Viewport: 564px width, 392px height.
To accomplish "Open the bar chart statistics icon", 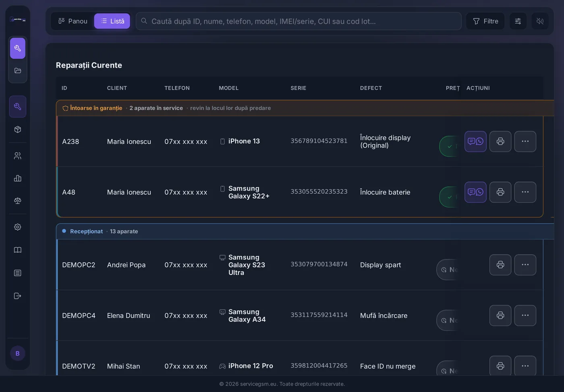I will pyautogui.click(x=18, y=178).
